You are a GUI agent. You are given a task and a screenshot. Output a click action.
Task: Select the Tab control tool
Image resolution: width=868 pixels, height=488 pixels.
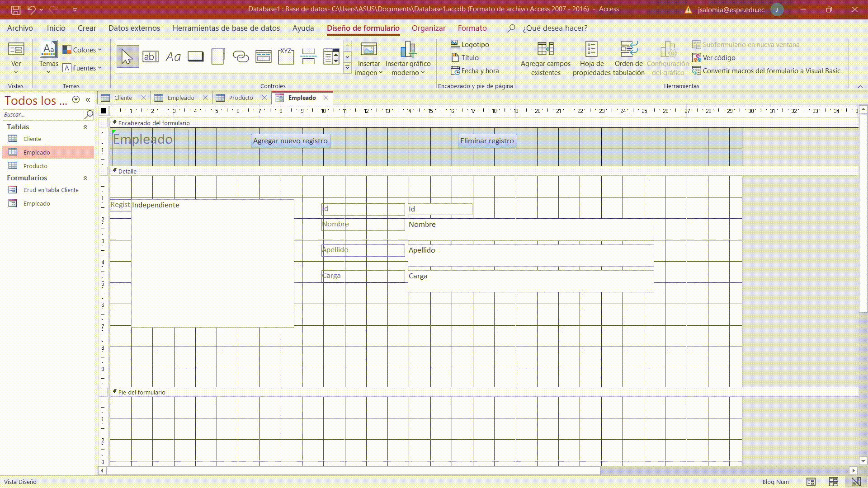218,57
